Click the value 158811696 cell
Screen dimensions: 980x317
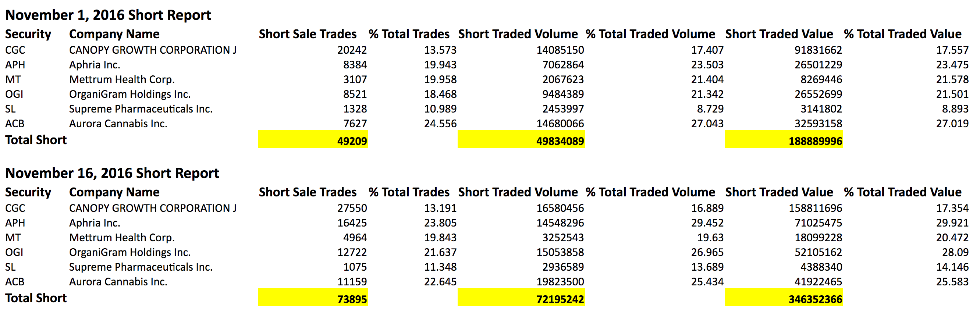(815, 208)
